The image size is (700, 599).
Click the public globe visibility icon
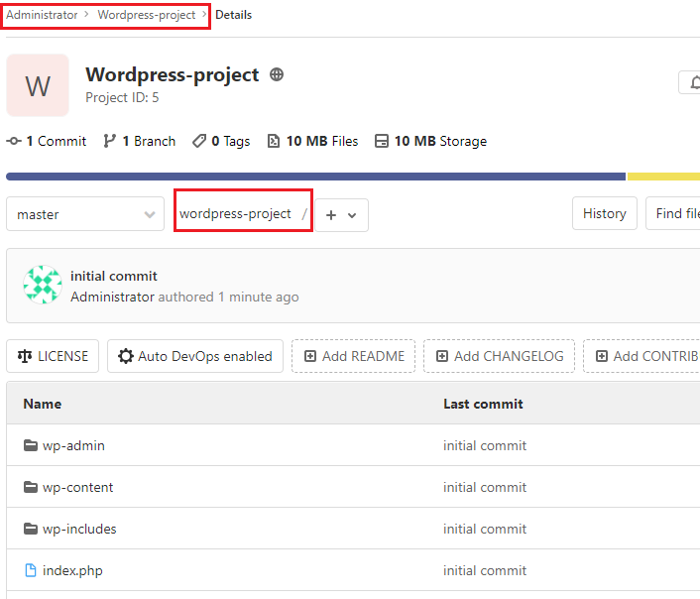pos(277,74)
